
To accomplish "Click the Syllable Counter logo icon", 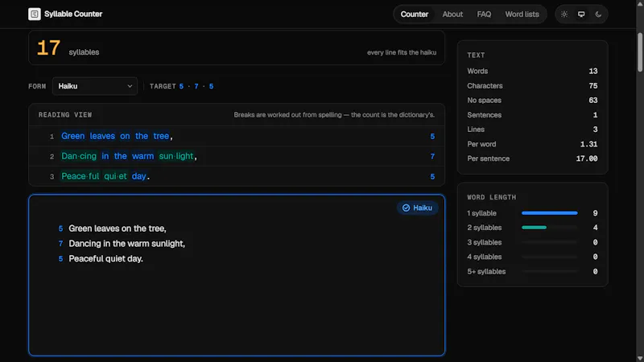I will click(x=35, y=14).
